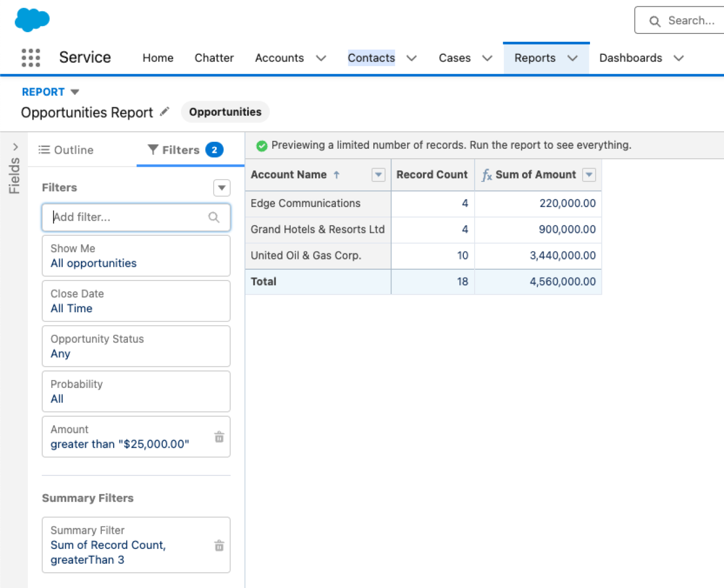Click the 3,440,000.00 amount cell
724x588 pixels.
coord(538,256)
